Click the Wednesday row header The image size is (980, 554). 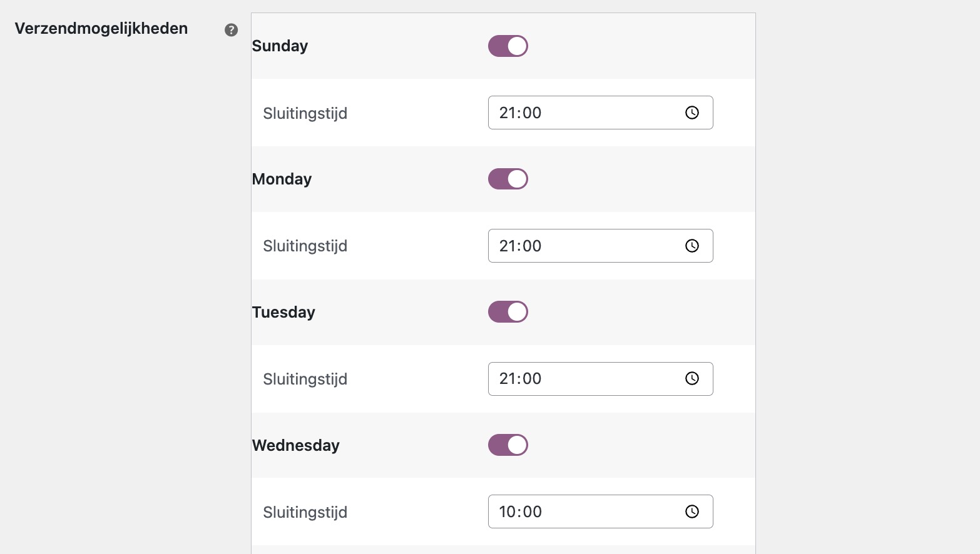pyautogui.click(x=295, y=445)
